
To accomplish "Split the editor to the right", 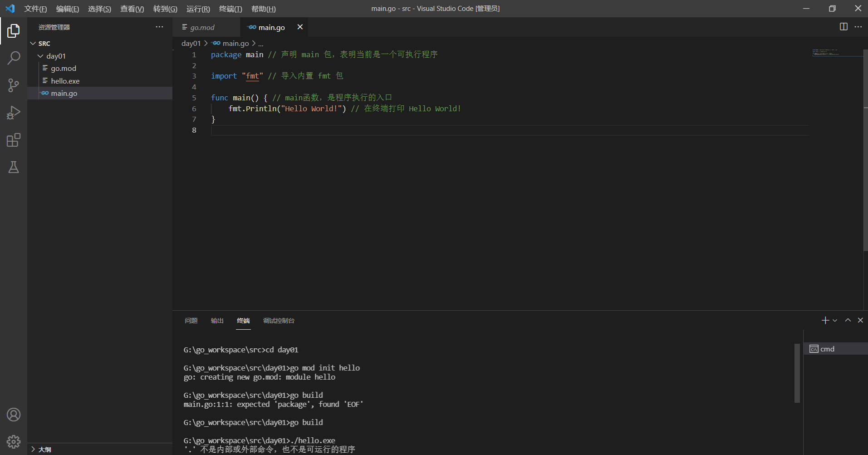I will [x=843, y=27].
